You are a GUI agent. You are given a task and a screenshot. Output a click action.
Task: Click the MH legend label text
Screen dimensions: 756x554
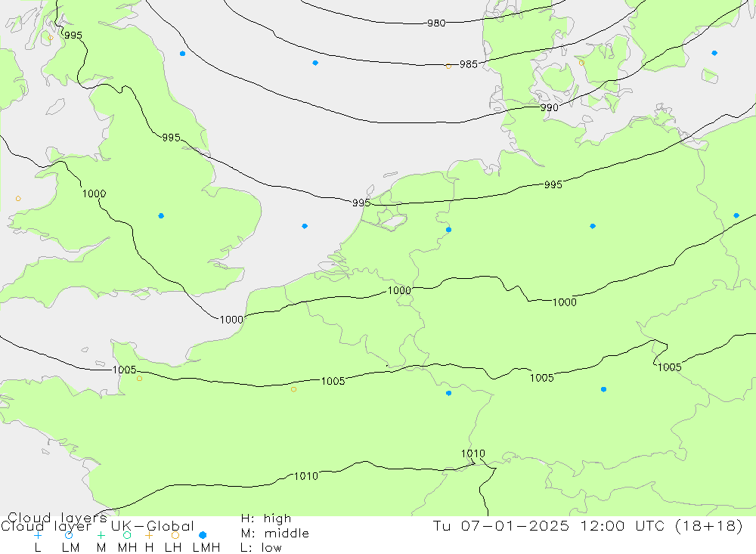click(x=127, y=548)
